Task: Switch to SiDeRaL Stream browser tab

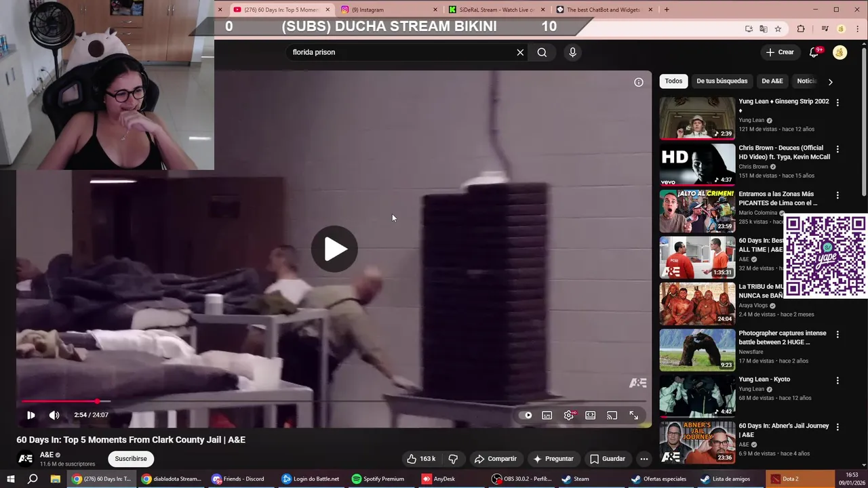Action: coord(495,9)
